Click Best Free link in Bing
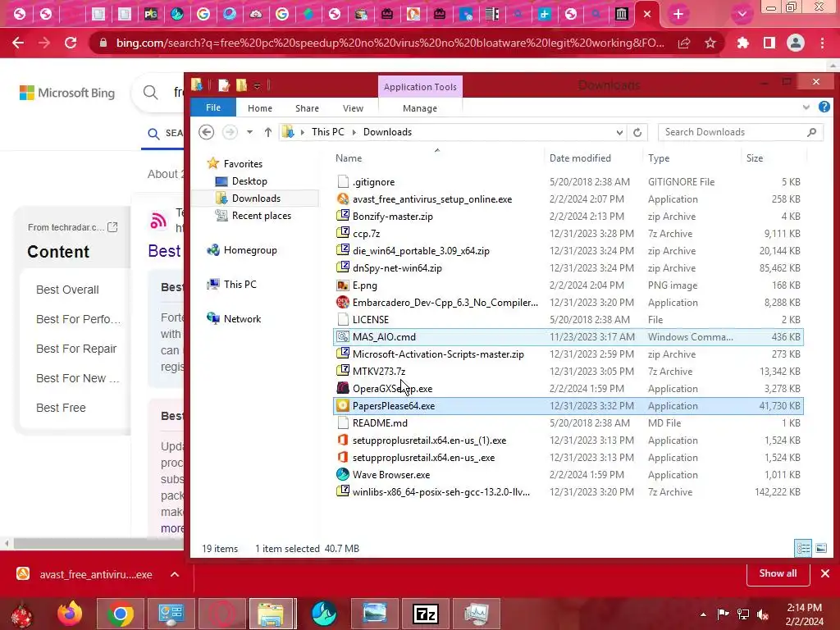Screen dimensions: 840x630 tap(61, 408)
